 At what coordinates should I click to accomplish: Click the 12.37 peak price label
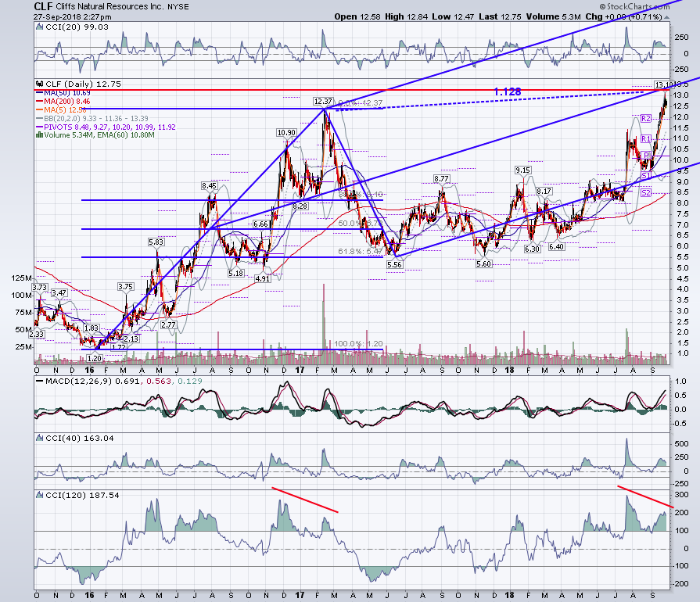pyautogui.click(x=323, y=102)
